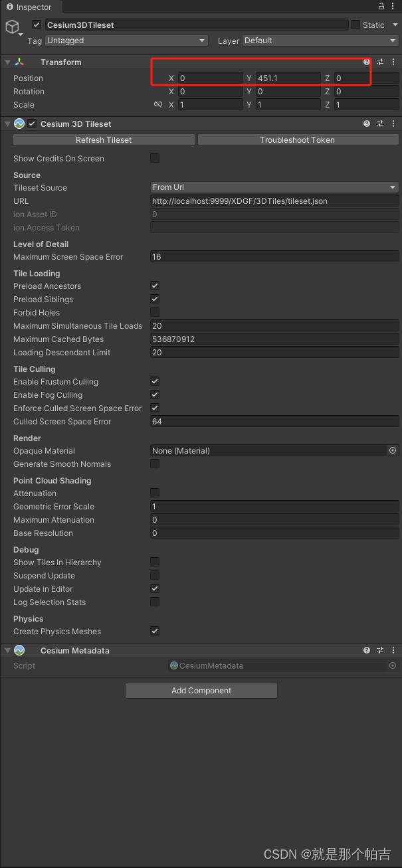Edit Maximum Cached Bytes field
The image size is (402, 868).
(x=275, y=339)
